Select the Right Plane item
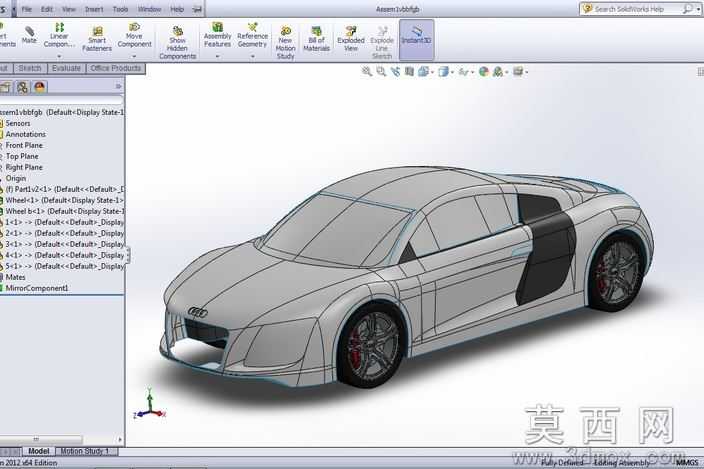This screenshot has height=469, width=704. coord(24,167)
